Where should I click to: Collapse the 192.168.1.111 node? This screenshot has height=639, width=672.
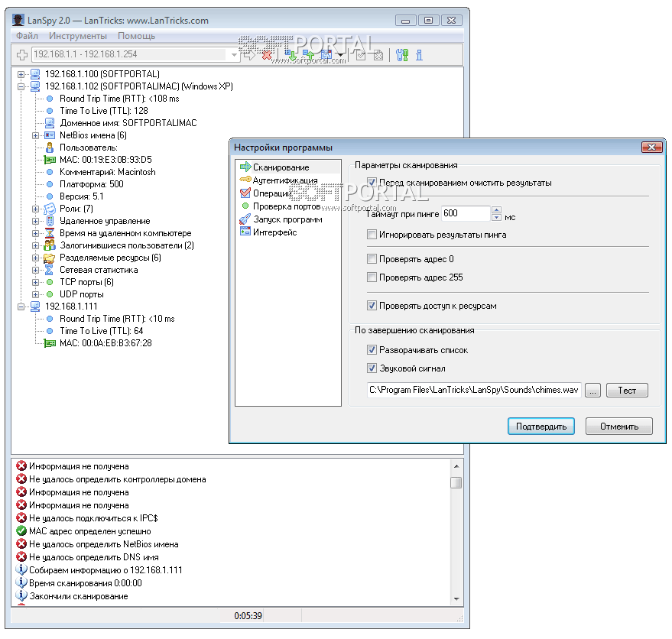(x=21, y=307)
